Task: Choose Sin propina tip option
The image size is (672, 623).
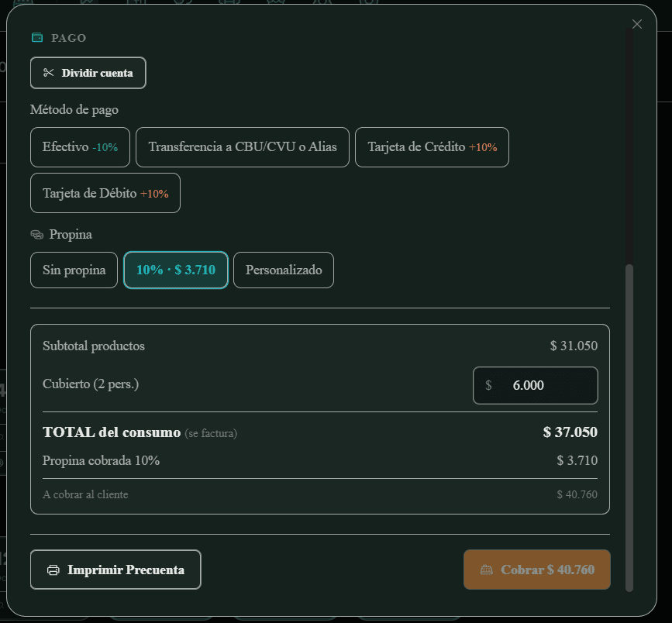Action: pos(74,270)
